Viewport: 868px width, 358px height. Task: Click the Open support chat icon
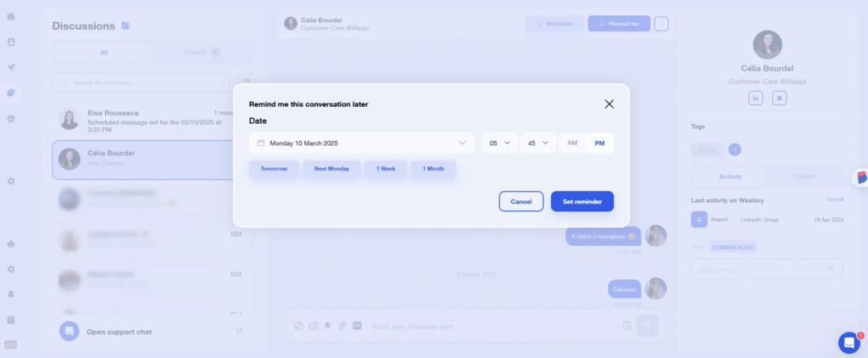tap(70, 332)
